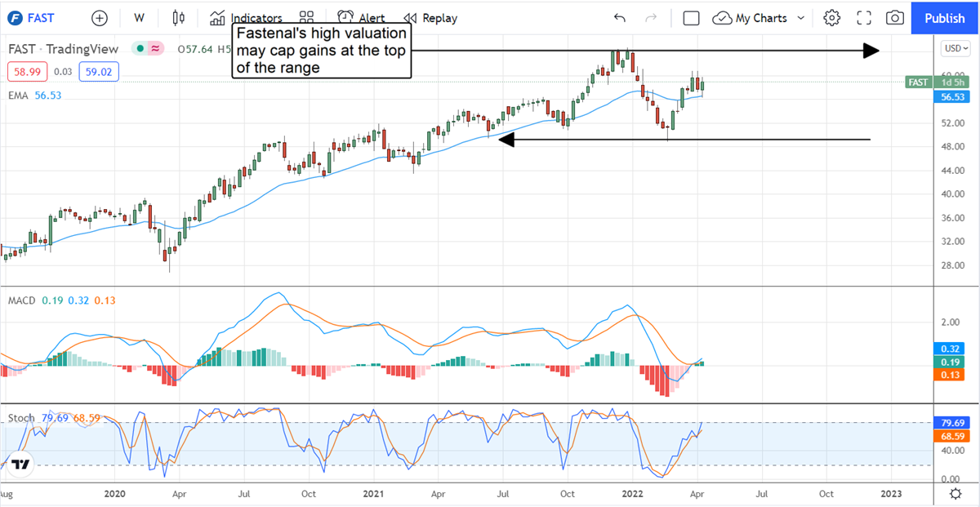980x507 pixels.
Task: Add a symbol with the plus compare icon
Action: tap(100, 18)
